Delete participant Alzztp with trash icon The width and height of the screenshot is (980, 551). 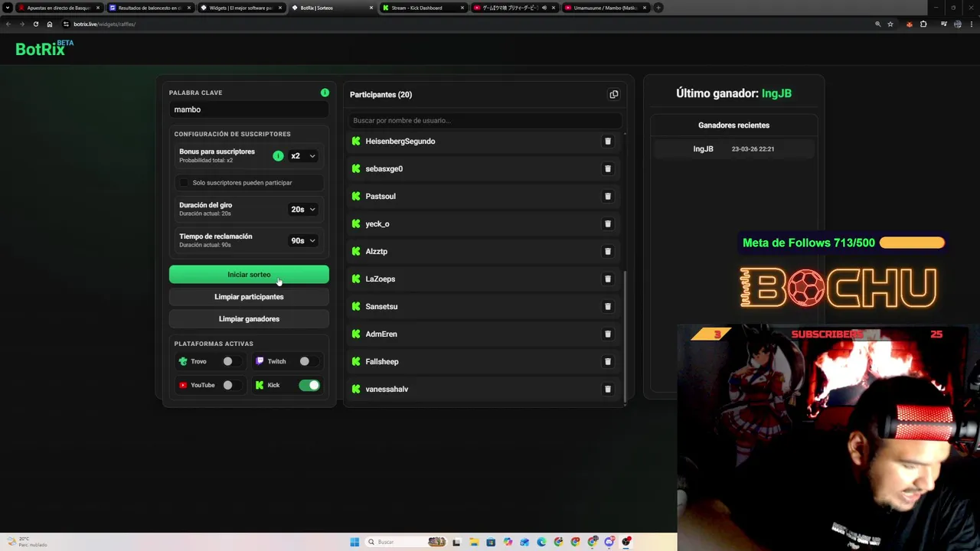(x=608, y=252)
